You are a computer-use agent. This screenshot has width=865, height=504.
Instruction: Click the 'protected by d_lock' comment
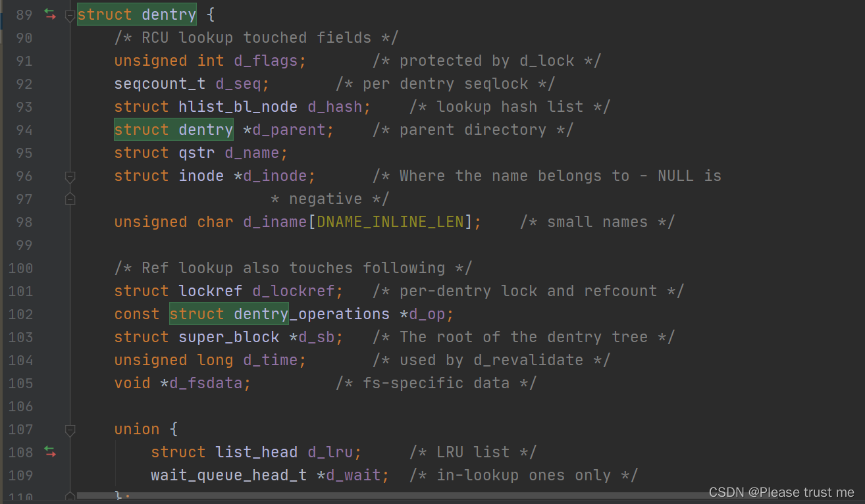pos(487,61)
